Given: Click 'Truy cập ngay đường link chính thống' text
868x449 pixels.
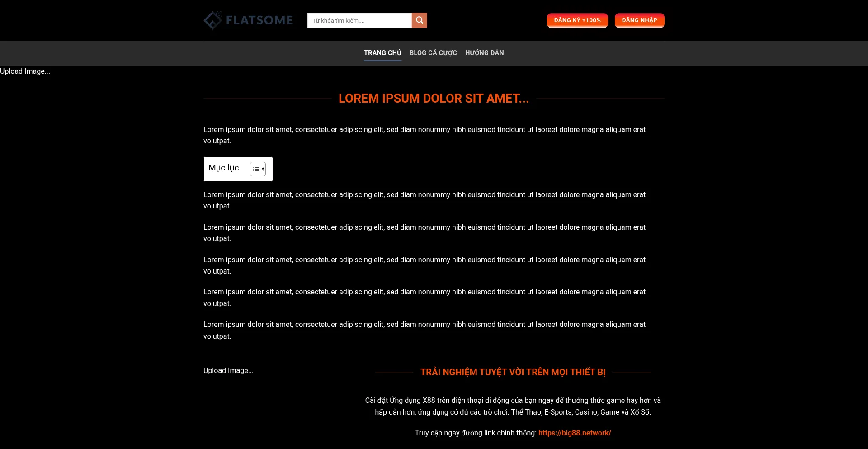Looking at the screenshot, I should click(x=476, y=433).
